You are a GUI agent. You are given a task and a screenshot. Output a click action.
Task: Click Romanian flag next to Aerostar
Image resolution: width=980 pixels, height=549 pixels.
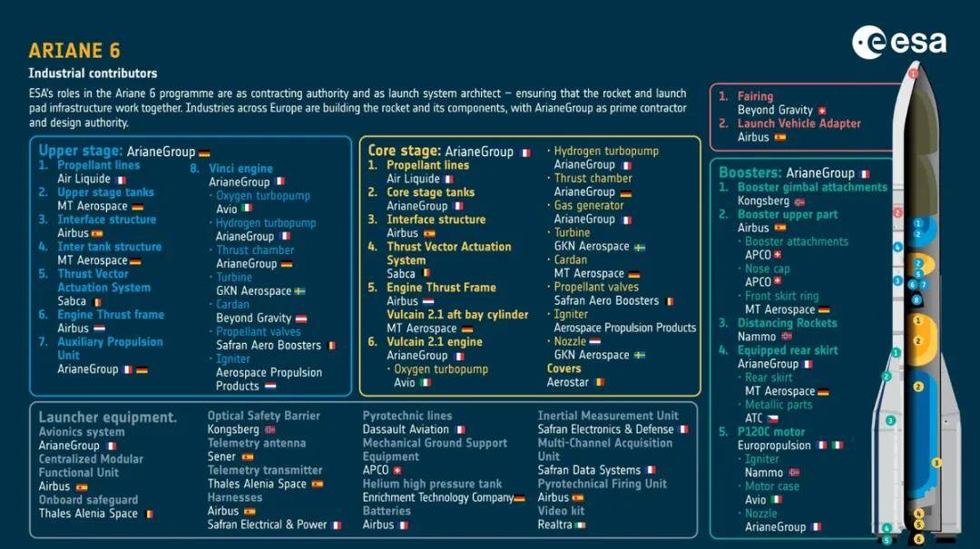point(600,382)
